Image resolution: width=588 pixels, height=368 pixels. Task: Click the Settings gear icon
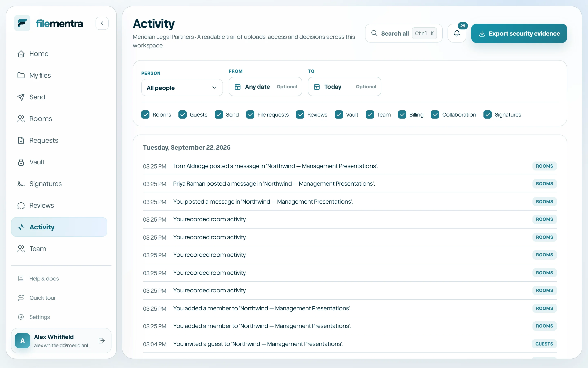(21, 317)
